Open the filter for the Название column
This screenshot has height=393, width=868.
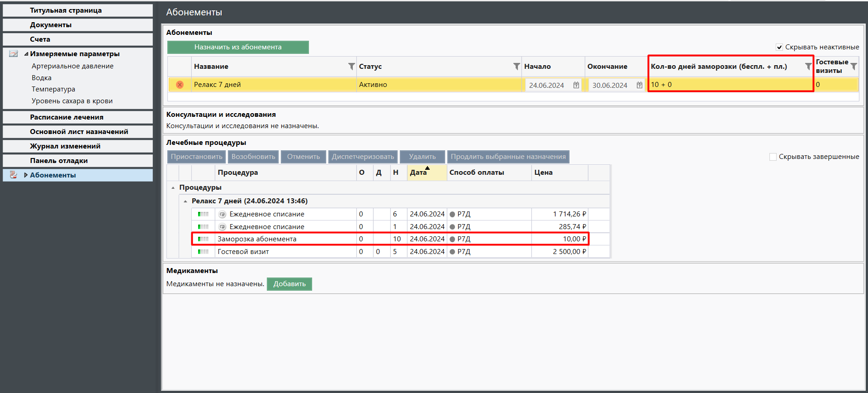(351, 67)
